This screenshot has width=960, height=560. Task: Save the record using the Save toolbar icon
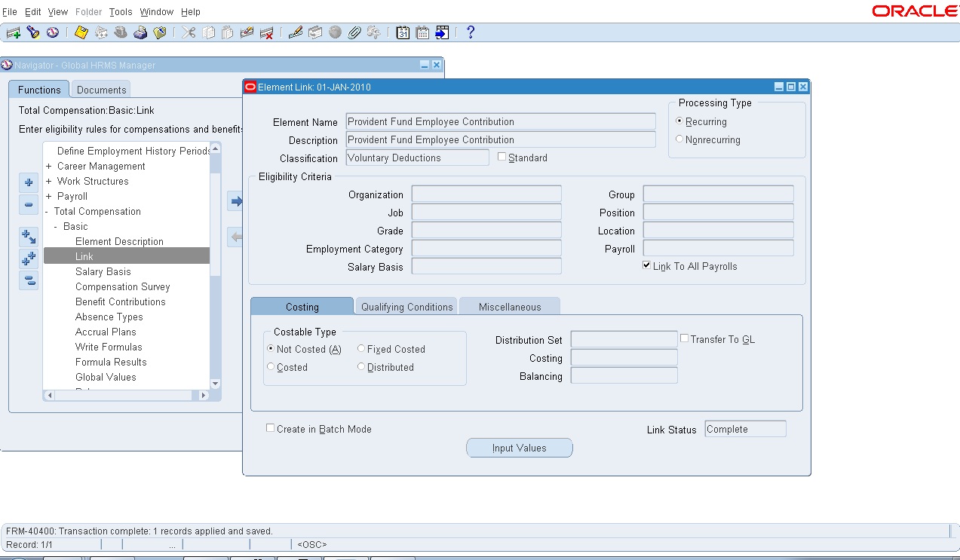[81, 32]
